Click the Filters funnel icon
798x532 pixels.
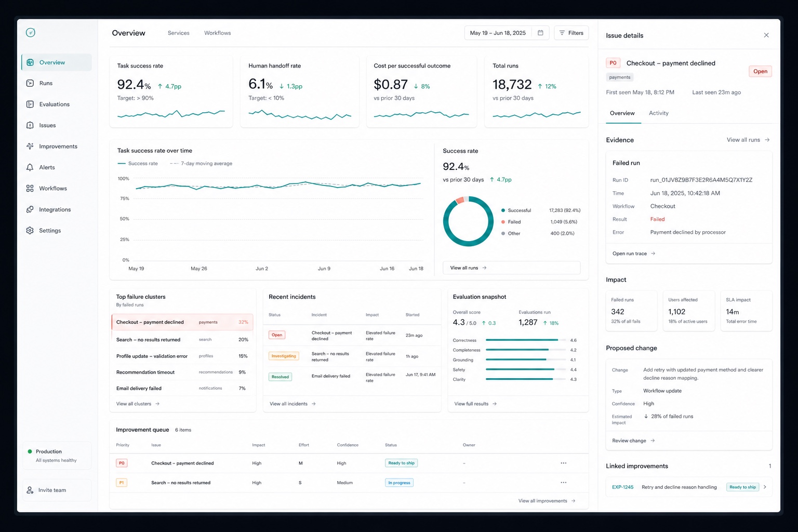(562, 33)
